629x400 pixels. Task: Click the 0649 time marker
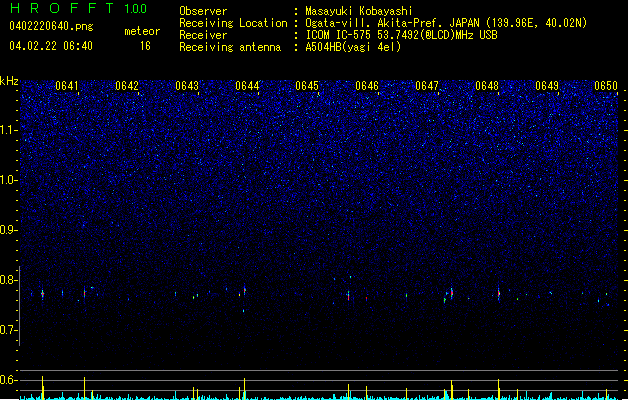pos(547,86)
